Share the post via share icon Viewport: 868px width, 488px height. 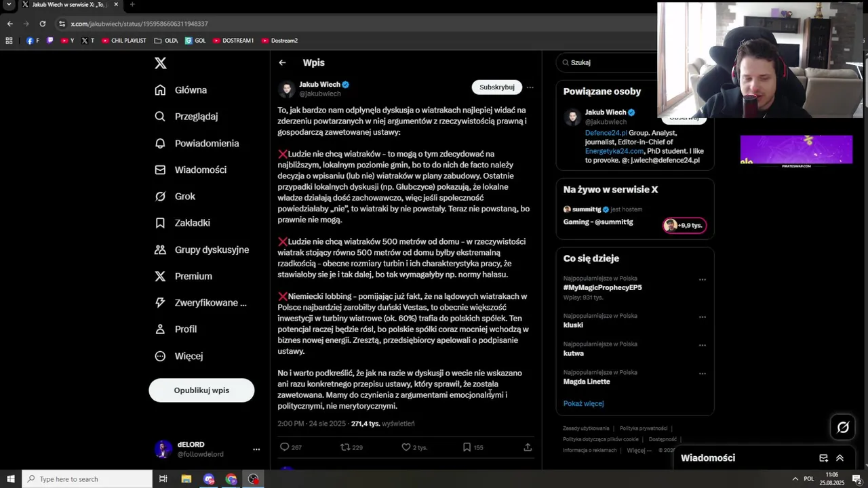click(x=528, y=447)
